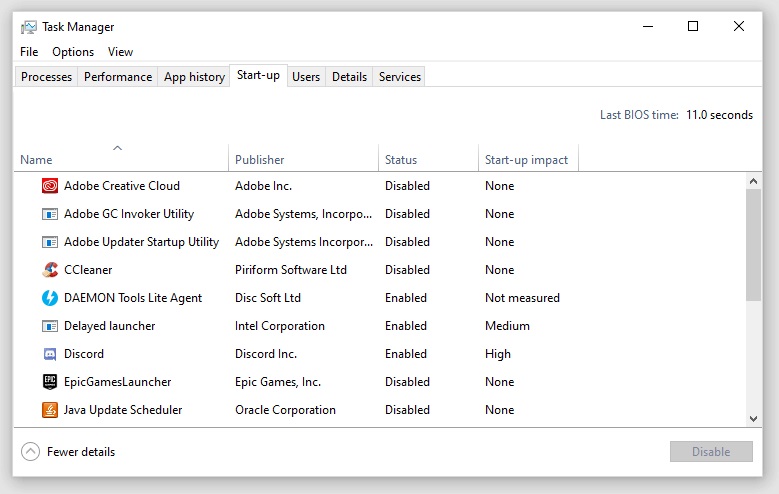Open the File menu

[29, 52]
